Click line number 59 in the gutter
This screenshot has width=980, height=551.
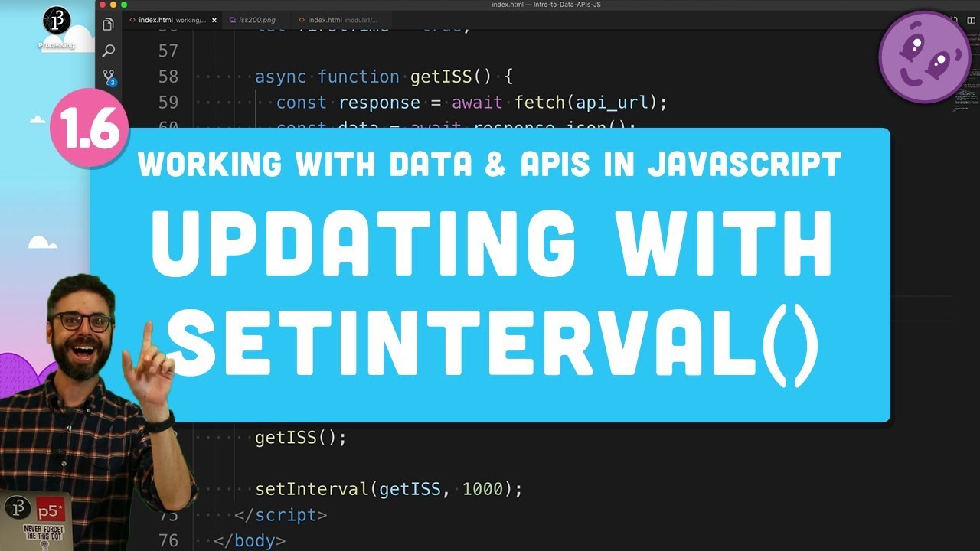click(168, 103)
